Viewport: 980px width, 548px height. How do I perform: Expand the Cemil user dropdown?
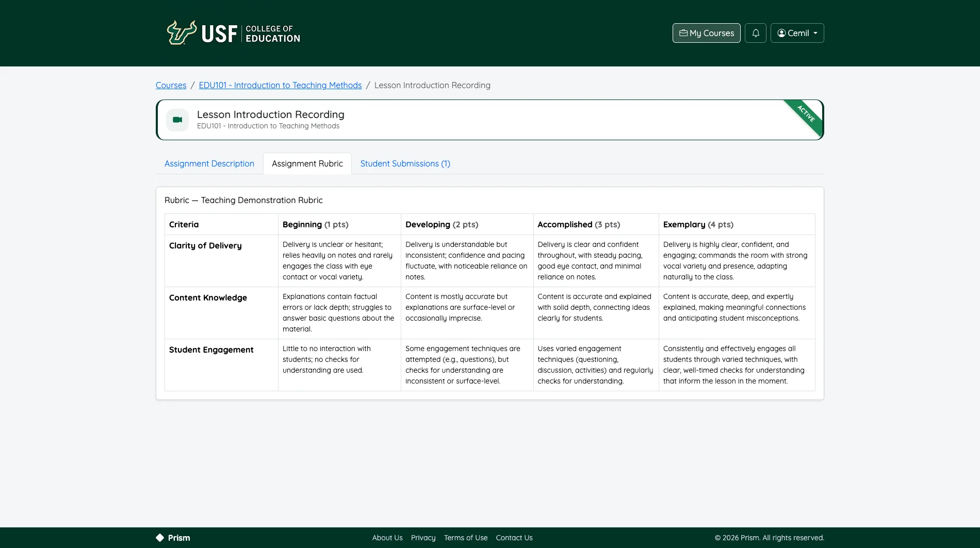tap(797, 33)
